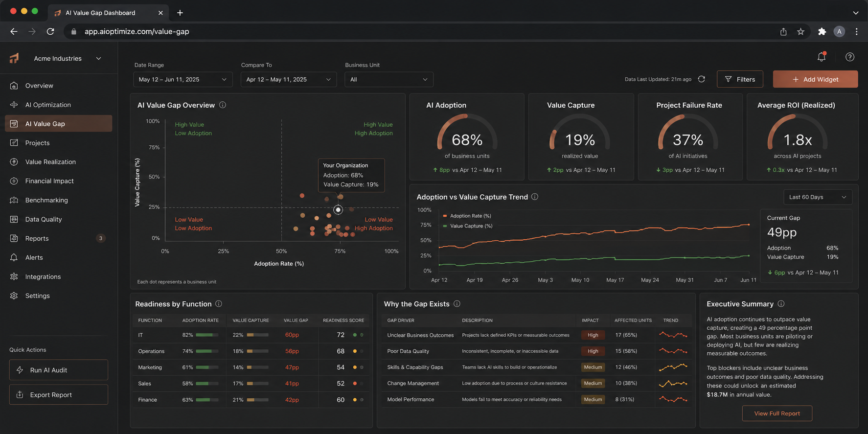
Task: Click the Alerts bell icon in sidebar
Action: coord(14,257)
